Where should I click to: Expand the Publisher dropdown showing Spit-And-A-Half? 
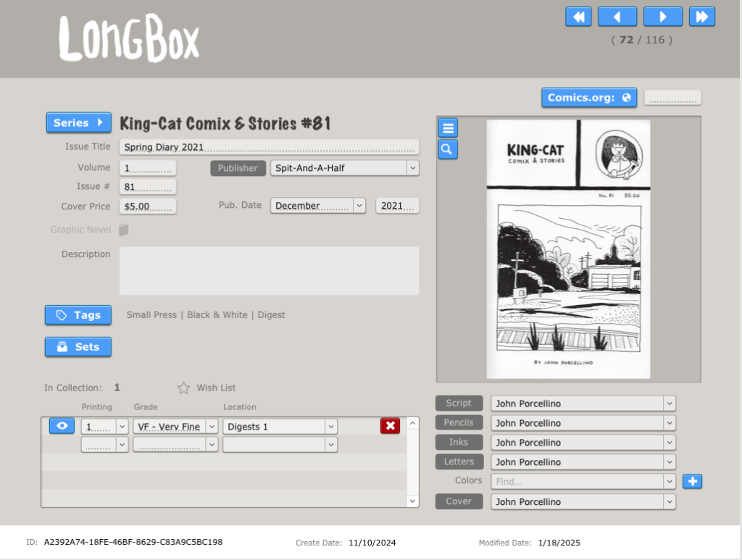412,168
